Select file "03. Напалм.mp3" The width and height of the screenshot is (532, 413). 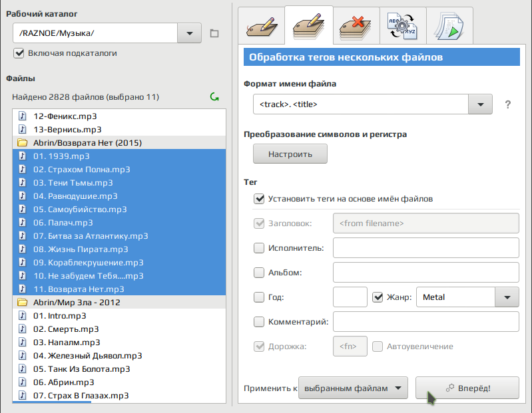coord(119,343)
